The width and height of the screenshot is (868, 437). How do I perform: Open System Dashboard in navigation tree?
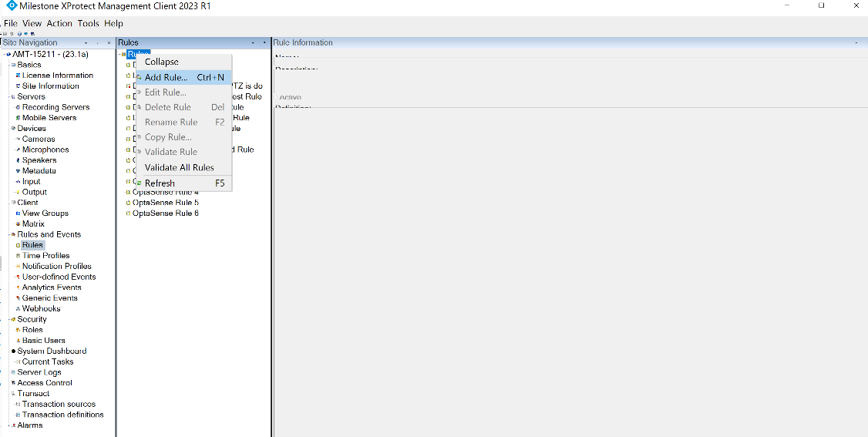point(52,351)
